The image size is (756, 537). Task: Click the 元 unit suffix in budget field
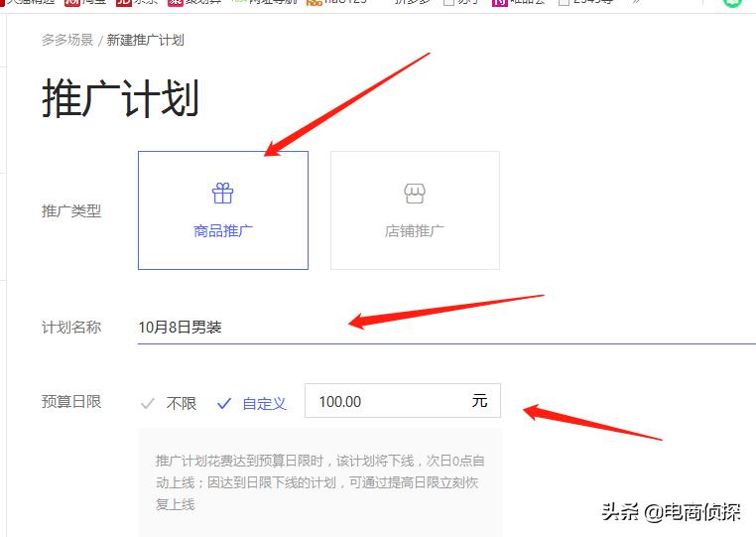[479, 400]
